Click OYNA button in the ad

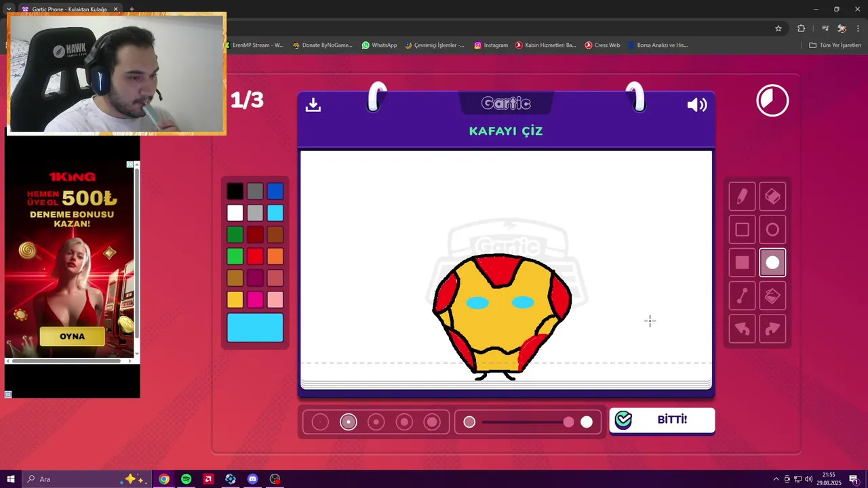(72, 336)
